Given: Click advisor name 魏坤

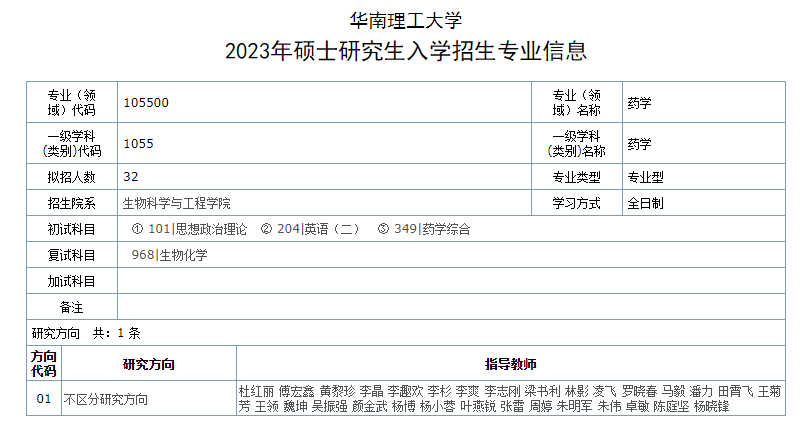Looking at the screenshot, I should [295, 406].
